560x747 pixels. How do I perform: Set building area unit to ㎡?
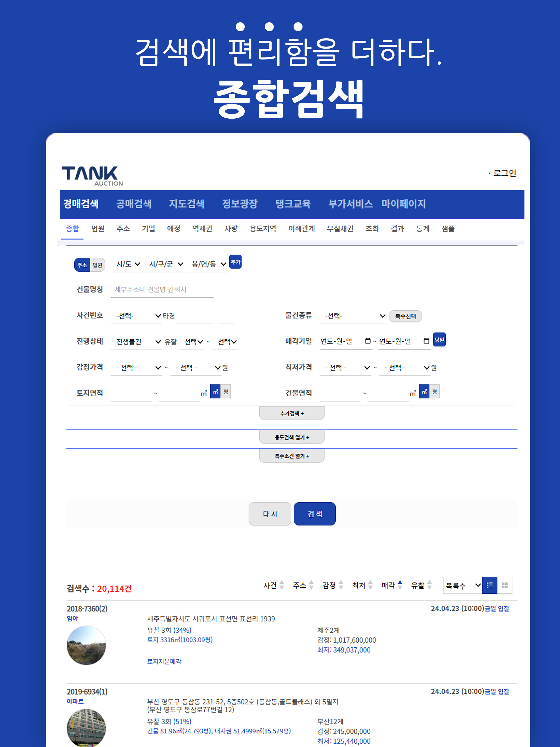tap(424, 392)
